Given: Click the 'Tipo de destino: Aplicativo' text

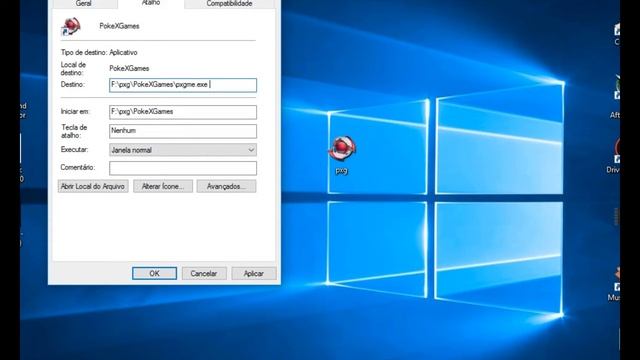Looking at the screenshot, I should tap(99, 52).
